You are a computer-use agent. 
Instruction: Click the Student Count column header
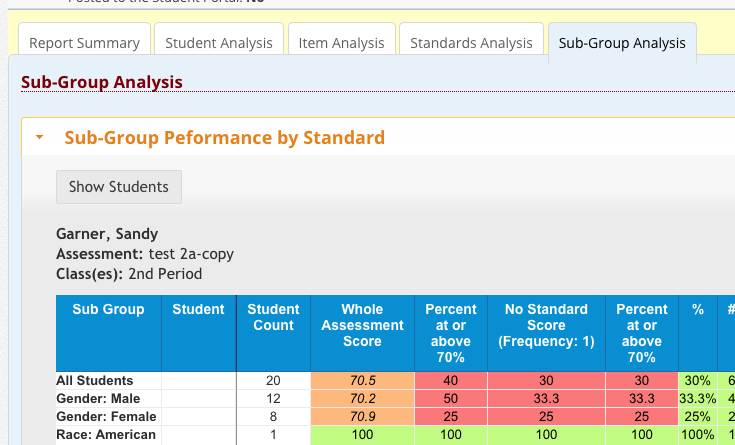click(x=273, y=318)
